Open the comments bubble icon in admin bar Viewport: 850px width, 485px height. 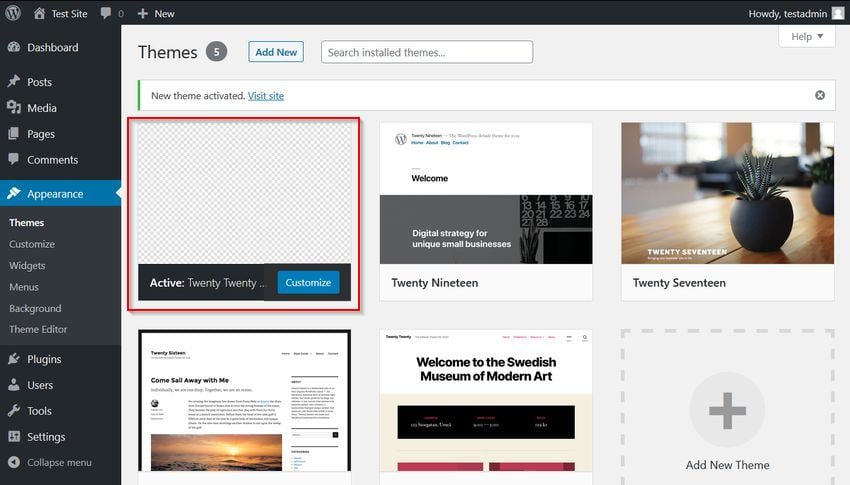(x=106, y=14)
